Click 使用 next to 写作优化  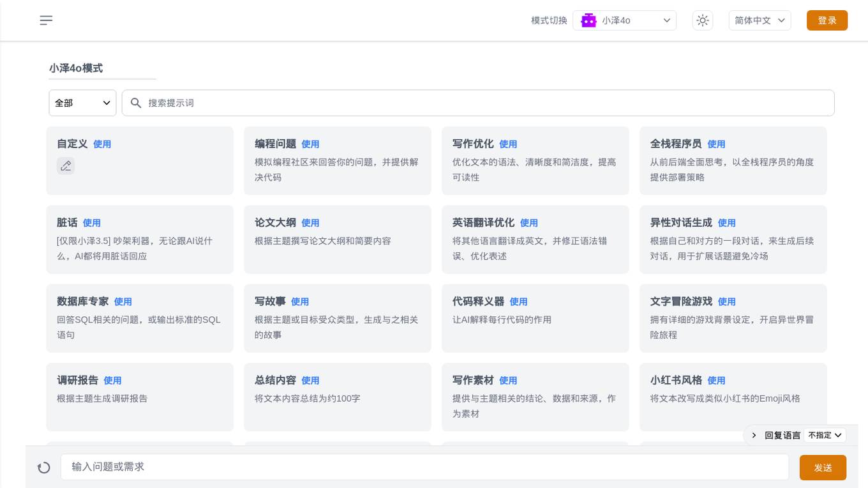tap(508, 144)
